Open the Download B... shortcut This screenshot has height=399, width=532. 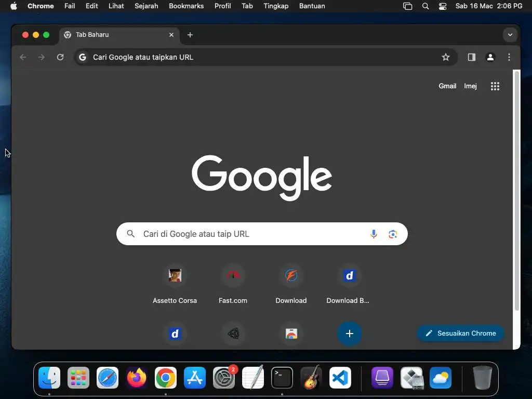(349, 285)
